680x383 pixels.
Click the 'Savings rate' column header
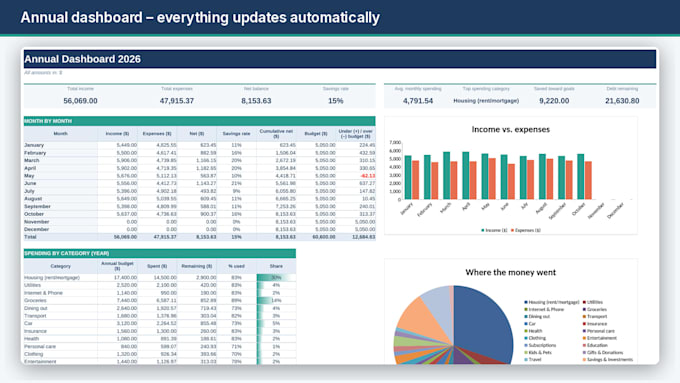[x=236, y=134]
